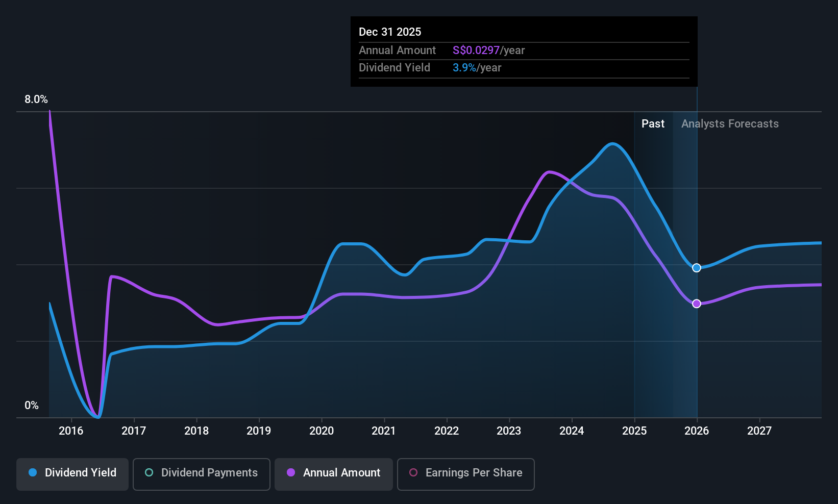Click the 3.9% dividend yield value in tooltip
Viewport: 838px width, 504px height.
[x=464, y=68]
